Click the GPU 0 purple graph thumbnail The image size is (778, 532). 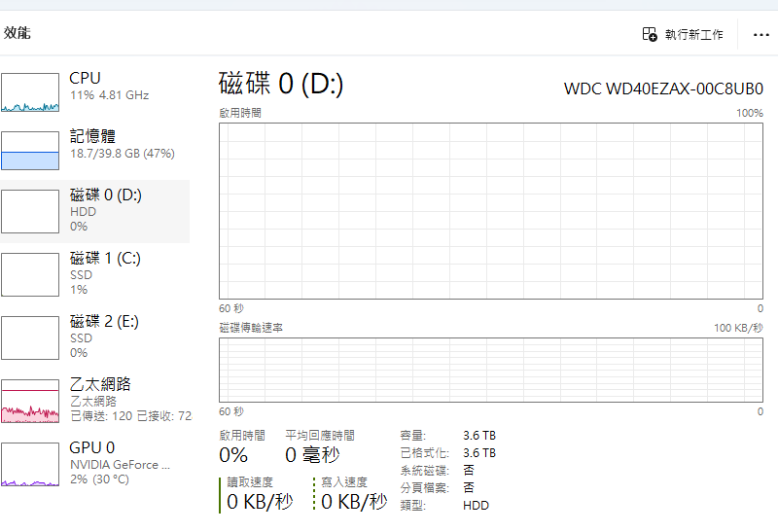coord(30,464)
